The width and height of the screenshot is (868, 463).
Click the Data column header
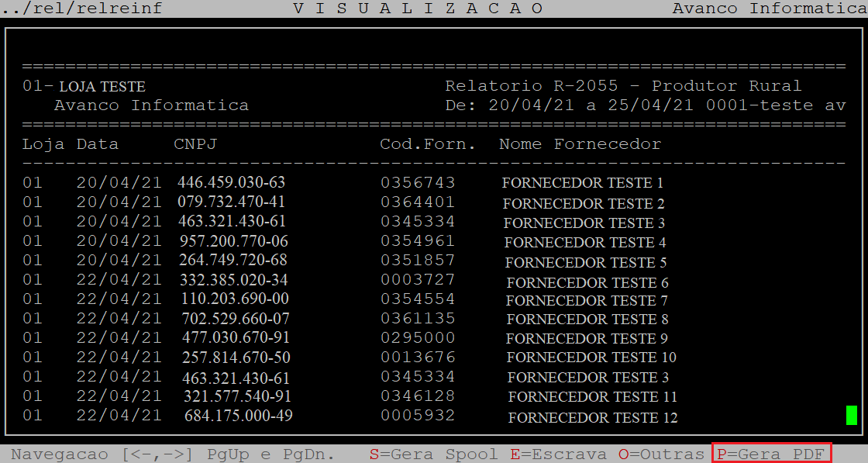[98, 144]
